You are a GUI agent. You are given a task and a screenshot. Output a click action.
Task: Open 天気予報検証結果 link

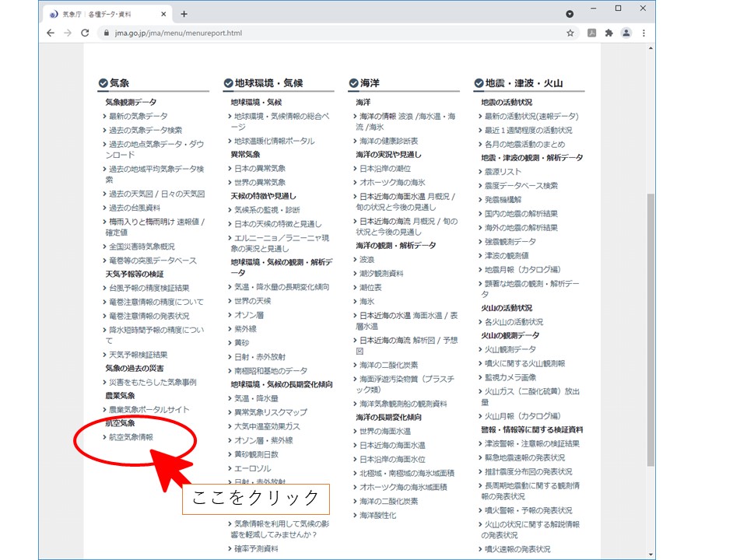(x=139, y=355)
